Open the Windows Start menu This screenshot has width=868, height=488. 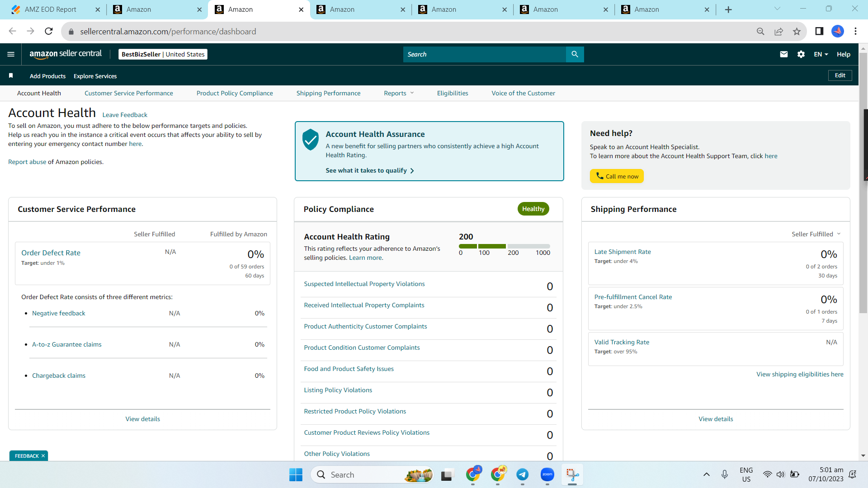pyautogui.click(x=296, y=474)
